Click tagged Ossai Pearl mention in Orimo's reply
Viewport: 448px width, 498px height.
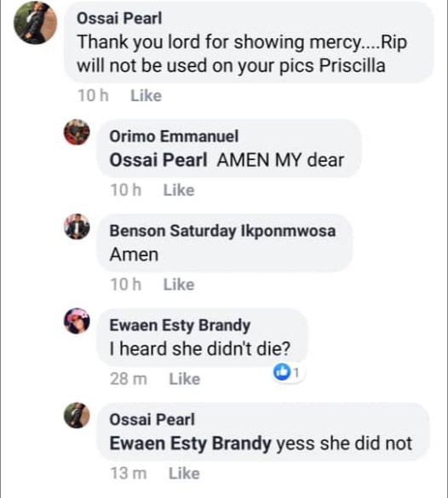point(158,160)
